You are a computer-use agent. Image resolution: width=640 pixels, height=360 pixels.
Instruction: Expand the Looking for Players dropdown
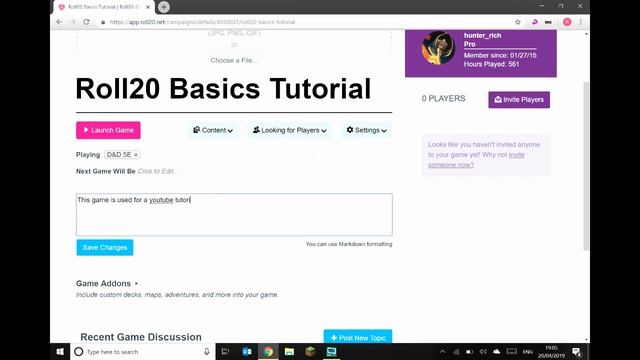(x=290, y=130)
